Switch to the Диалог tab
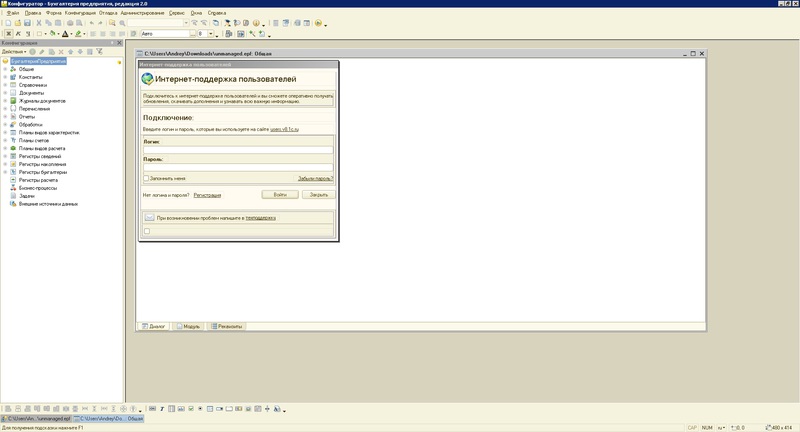This screenshot has width=800, height=432. pos(154,326)
